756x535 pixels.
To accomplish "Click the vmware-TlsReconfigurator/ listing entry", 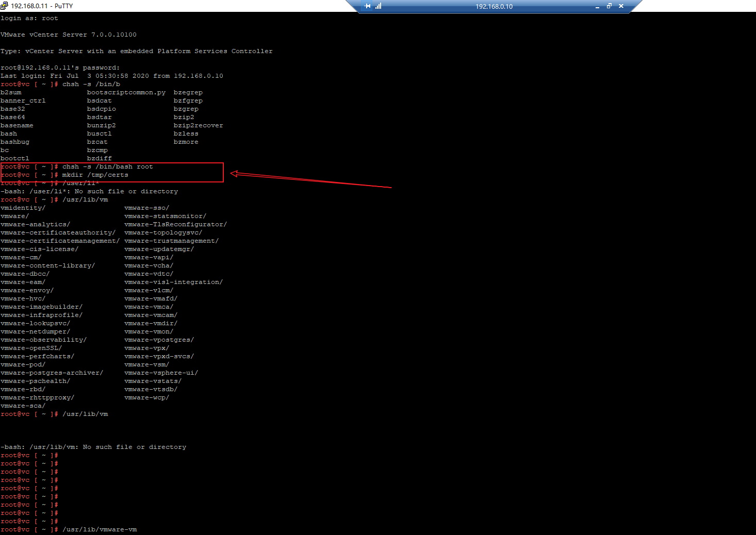I will click(175, 224).
